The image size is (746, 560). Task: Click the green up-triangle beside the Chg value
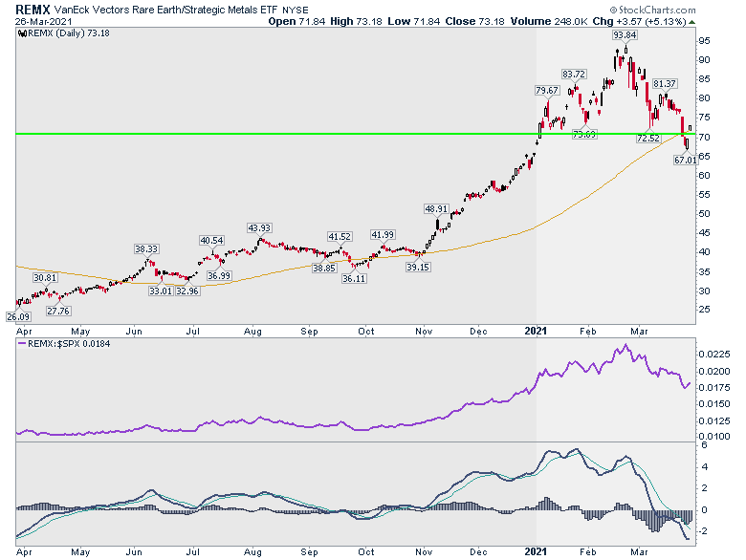tap(691, 22)
